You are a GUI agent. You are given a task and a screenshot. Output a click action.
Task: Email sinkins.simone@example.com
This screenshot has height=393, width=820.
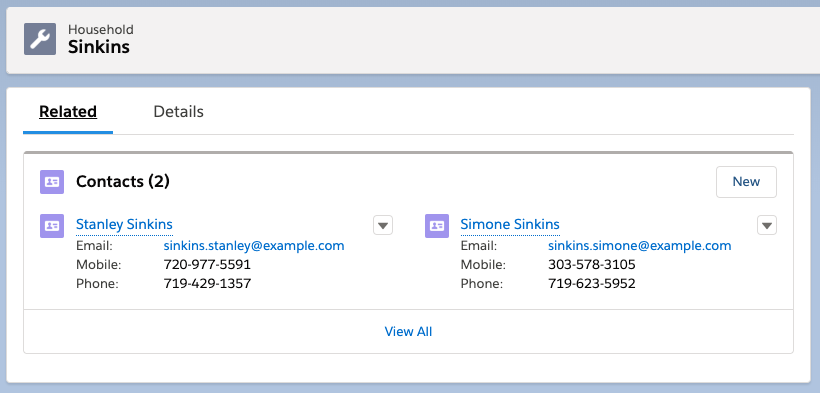click(x=640, y=245)
